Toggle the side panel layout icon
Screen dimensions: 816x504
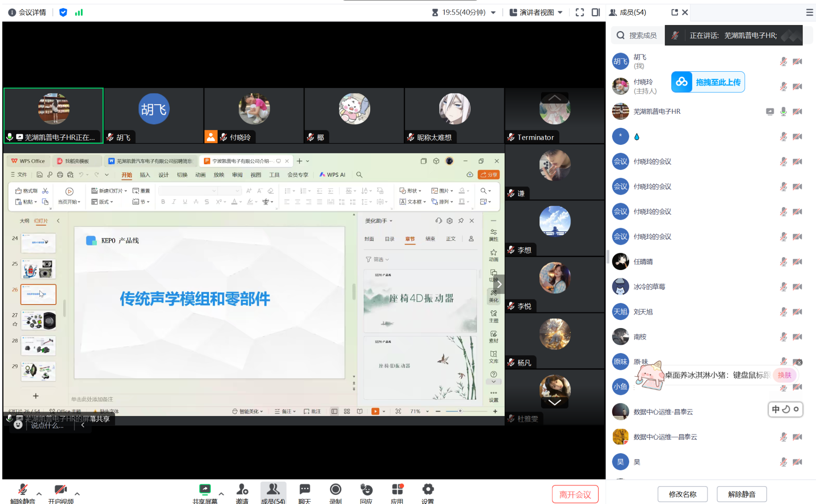pos(596,12)
